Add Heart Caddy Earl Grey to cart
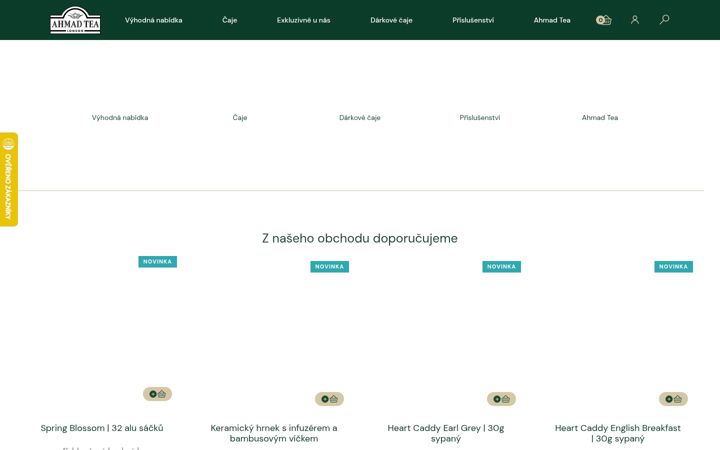720x450 pixels. (x=501, y=399)
